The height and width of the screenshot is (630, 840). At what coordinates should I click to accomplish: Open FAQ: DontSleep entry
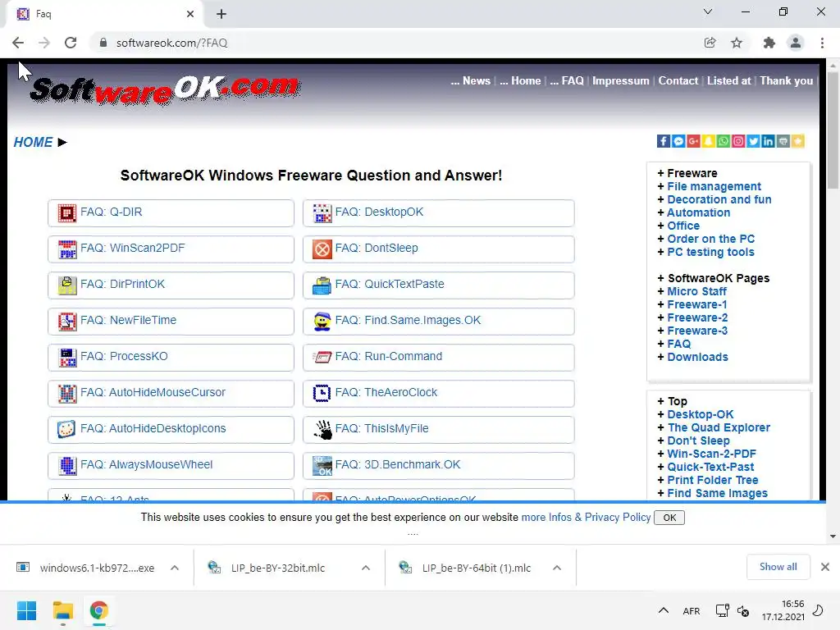click(438, 249)
